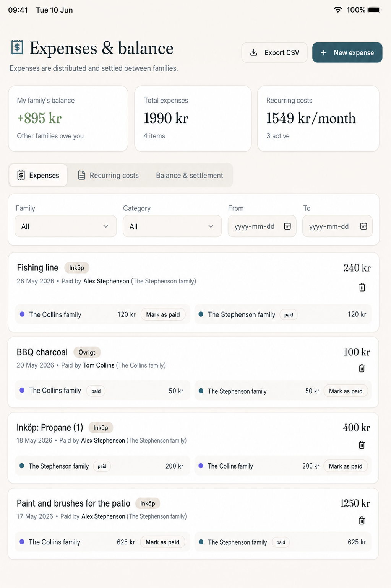Mark Collins family's 120 kr Fishing line share paid

[x=163, y=314]
